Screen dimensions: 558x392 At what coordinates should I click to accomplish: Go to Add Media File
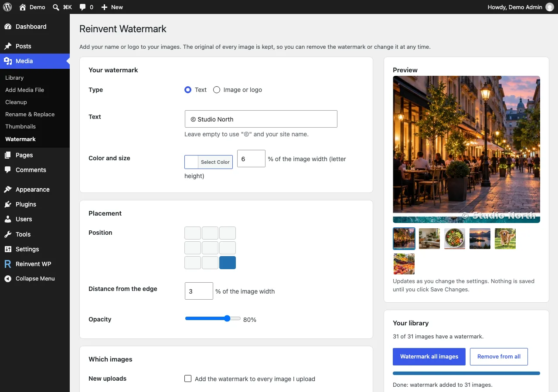click(x=24, y=90)
